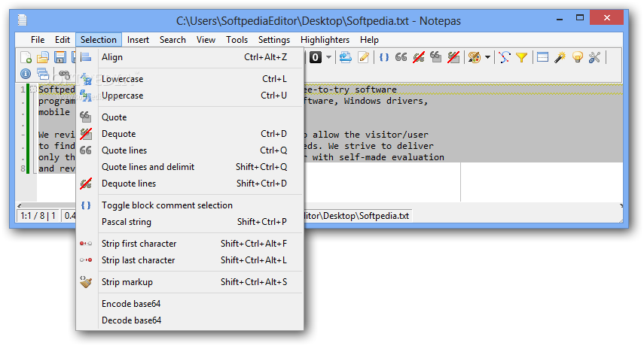
Task: Click the blue info icon in toolbar
Action: coord(26,74)
